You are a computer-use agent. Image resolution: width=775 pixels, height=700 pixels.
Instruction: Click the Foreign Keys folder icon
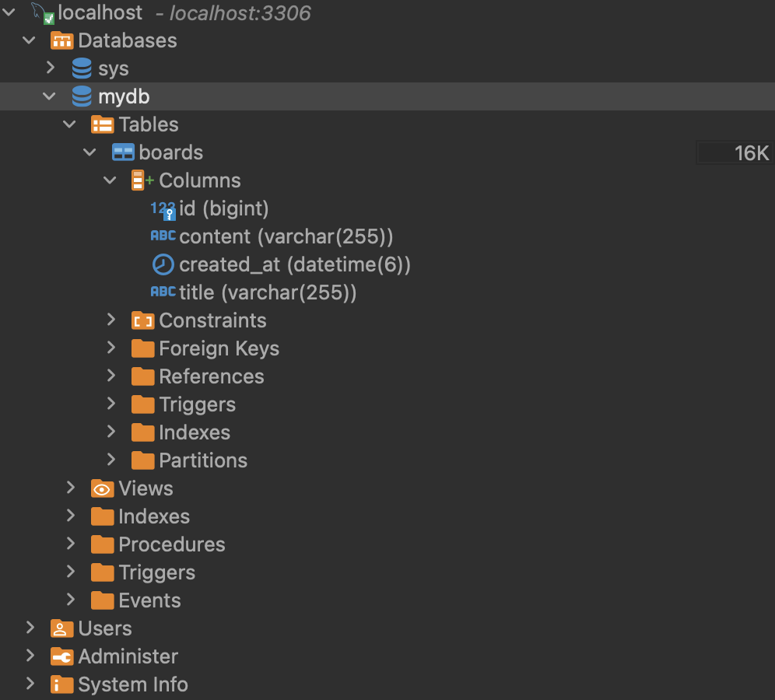click(x=143, y=348)
